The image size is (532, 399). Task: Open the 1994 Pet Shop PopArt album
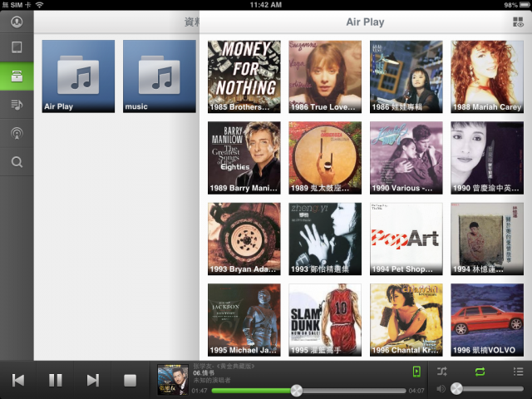(406, 239)
